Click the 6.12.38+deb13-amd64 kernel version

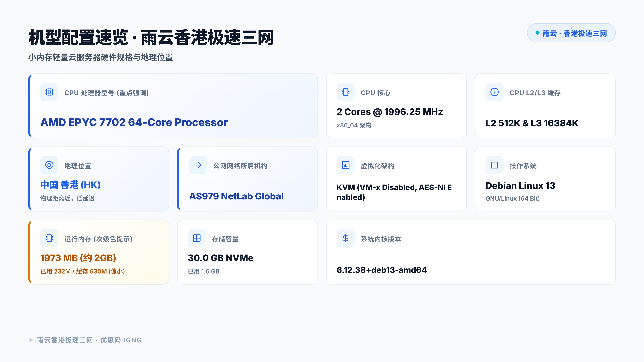(x=382, y=270)
